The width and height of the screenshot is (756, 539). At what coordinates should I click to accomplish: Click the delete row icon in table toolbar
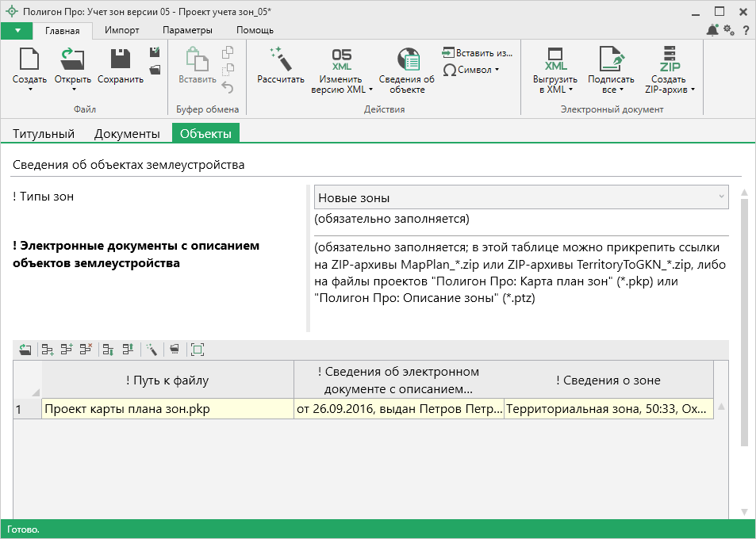coord(86,349)
